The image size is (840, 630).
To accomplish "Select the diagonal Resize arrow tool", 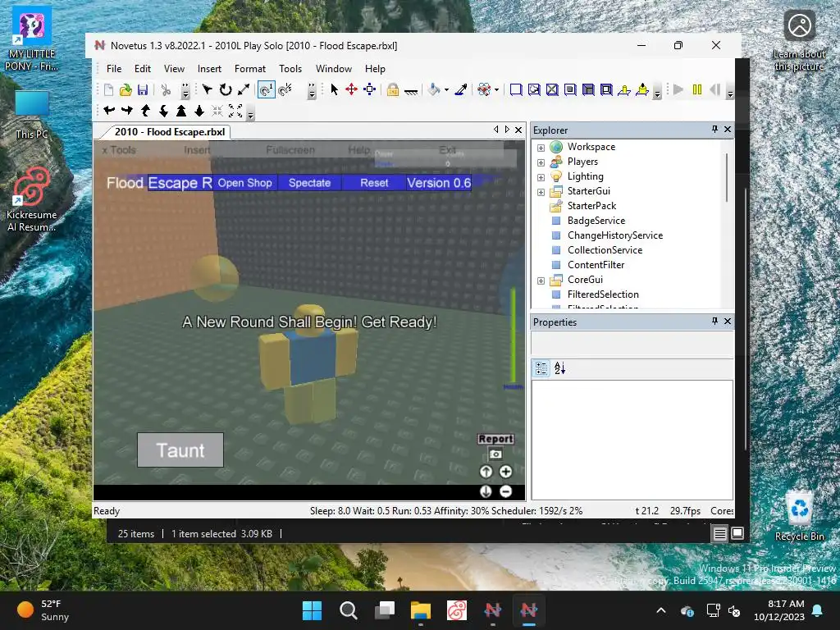I will tap(244, 89).
